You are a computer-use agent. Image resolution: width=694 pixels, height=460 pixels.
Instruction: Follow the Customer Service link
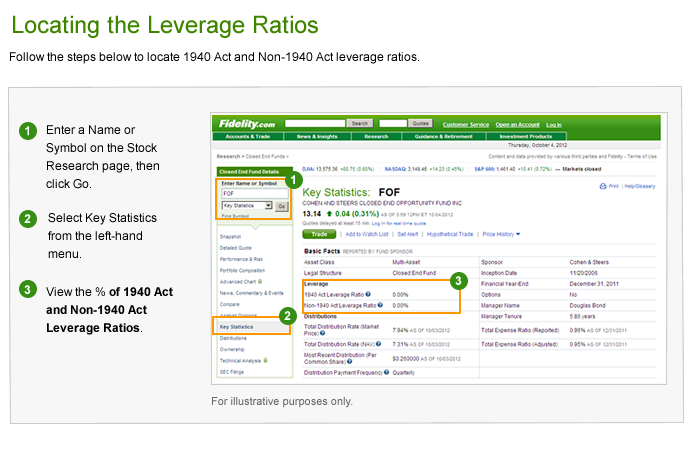coord(465,124)
